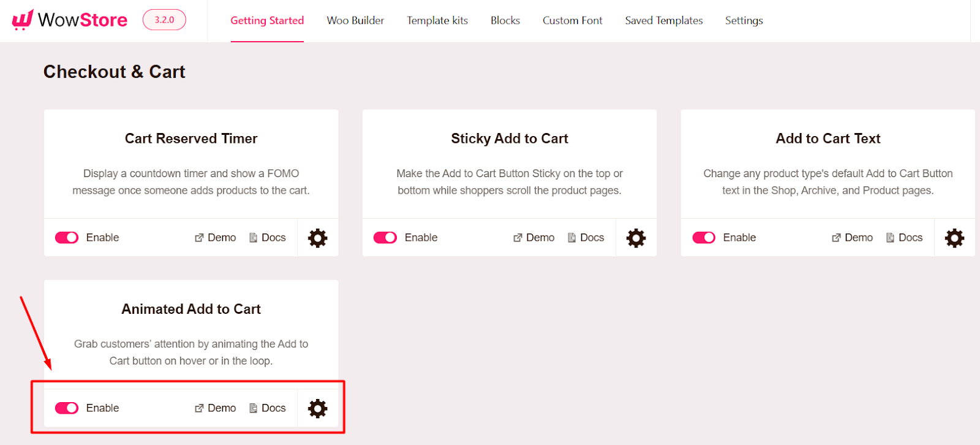Switch to the Woo Builder tab
Screen dimensions: 980x445
(x=355, y=20)
